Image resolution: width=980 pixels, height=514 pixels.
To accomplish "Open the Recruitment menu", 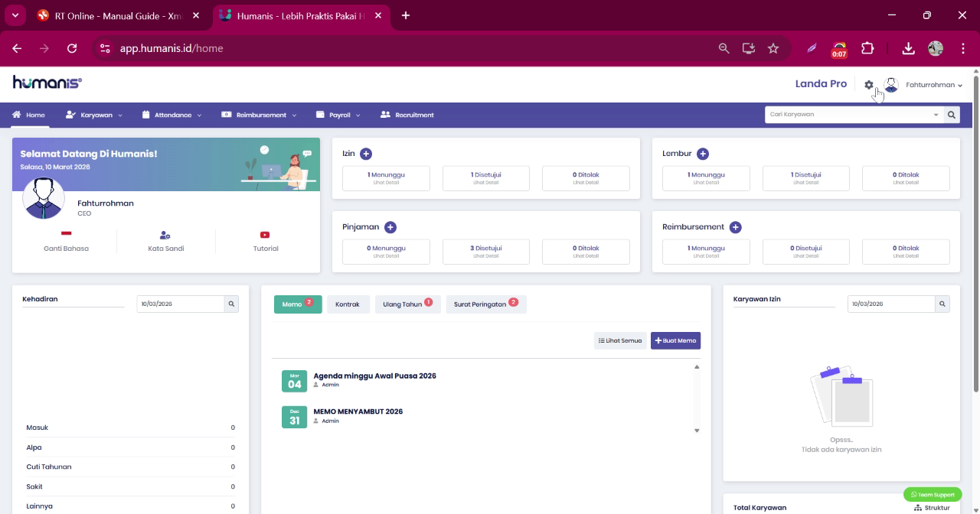I will (407, 115).
